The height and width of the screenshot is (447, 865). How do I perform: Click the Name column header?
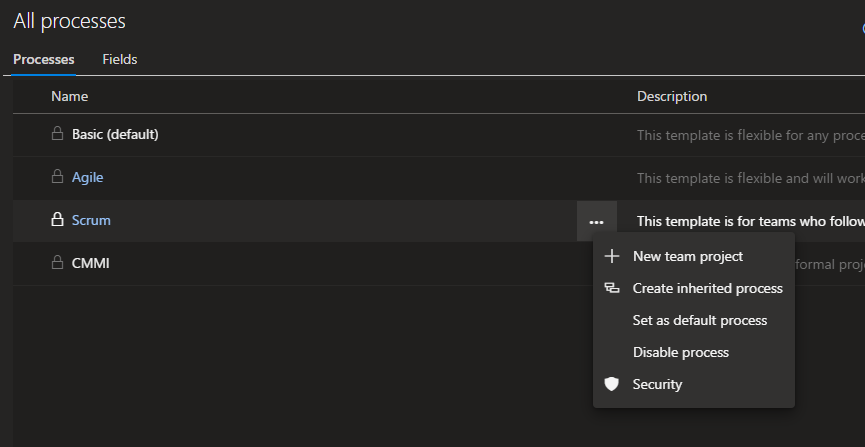tap(70, 97)
